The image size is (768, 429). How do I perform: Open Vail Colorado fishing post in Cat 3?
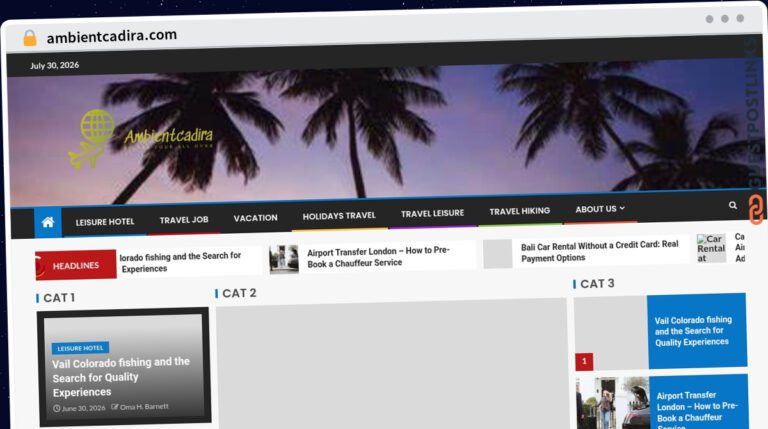[x=693, y=331]
